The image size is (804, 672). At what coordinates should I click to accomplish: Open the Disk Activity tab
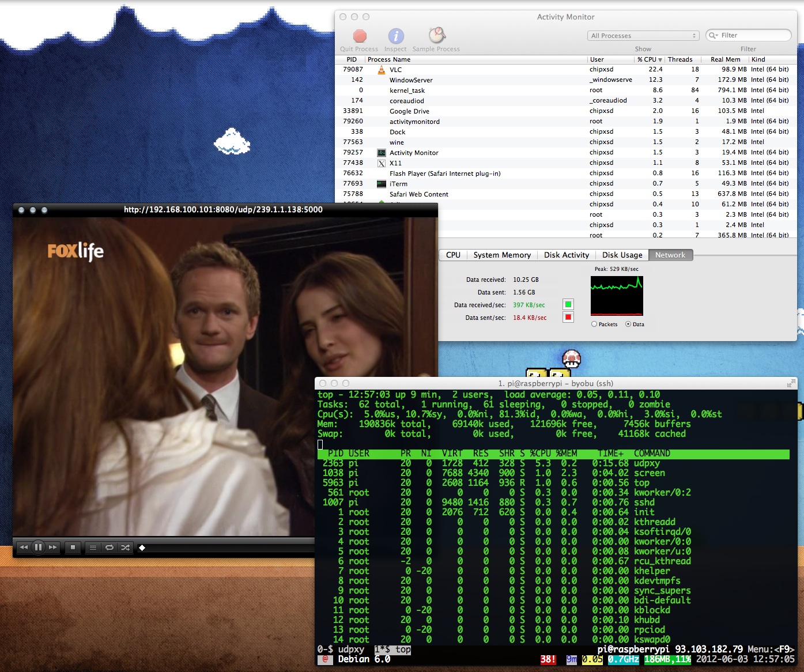coord(567,255)
